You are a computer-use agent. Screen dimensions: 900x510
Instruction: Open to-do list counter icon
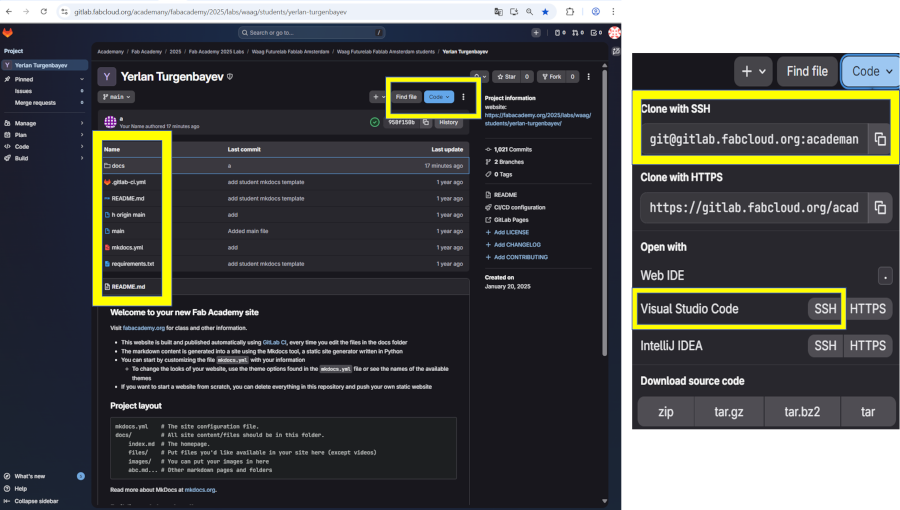tap(596, 33)
